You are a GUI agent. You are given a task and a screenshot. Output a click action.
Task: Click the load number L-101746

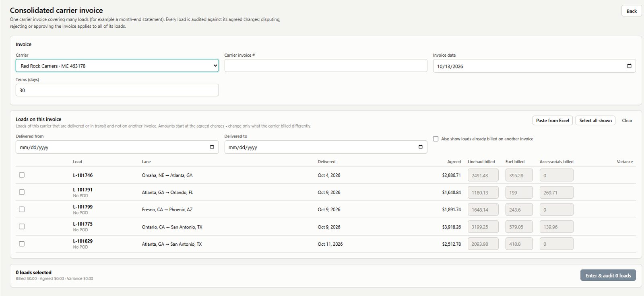coord(83,175)
